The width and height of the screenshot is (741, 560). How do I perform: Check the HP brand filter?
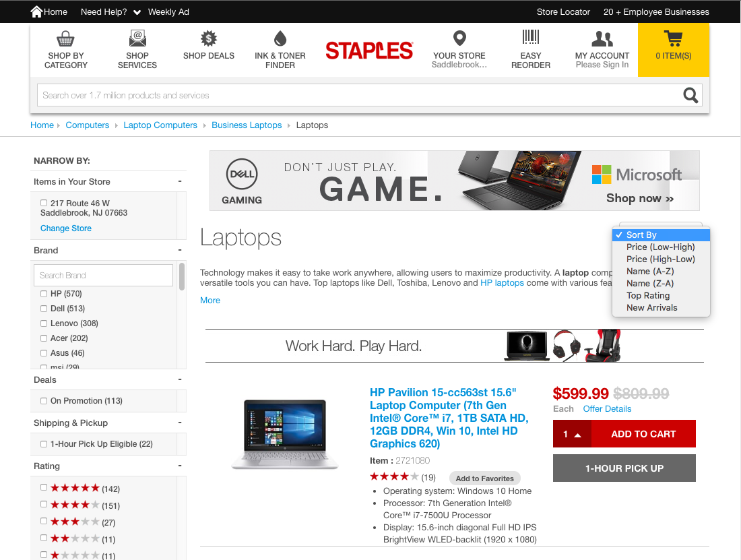click(43, 293)
